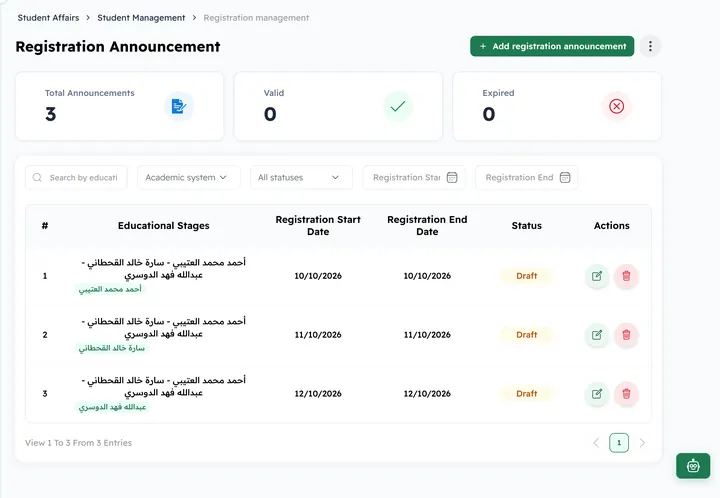Go to the next page arrow
The image size is (720, 498).
[x=642, y=443]
